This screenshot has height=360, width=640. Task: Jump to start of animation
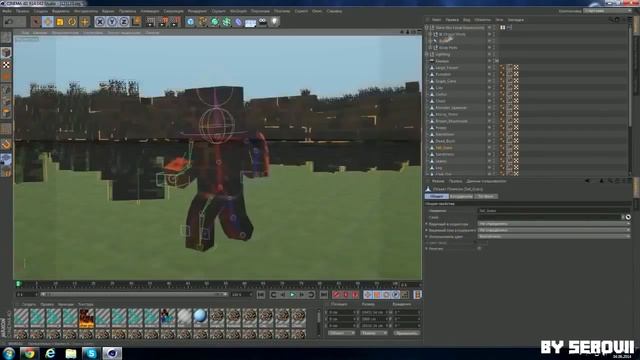click(x=261, y=295)
